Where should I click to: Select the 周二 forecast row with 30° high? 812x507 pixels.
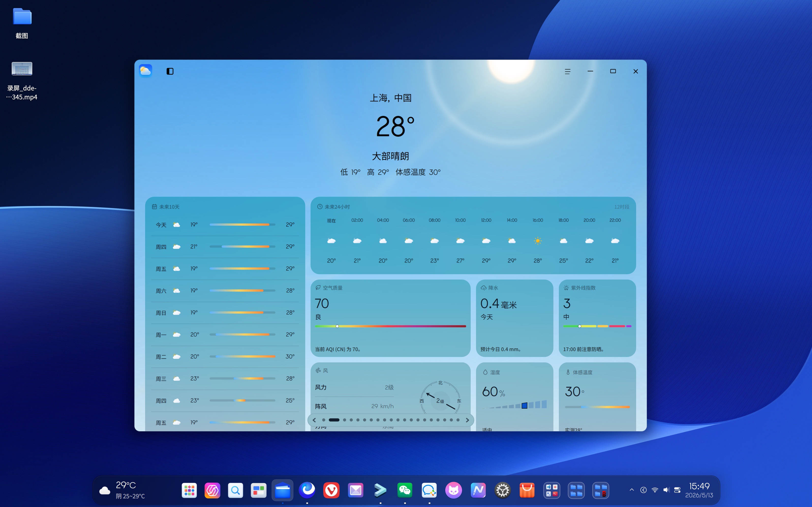[x=225, y=357]
